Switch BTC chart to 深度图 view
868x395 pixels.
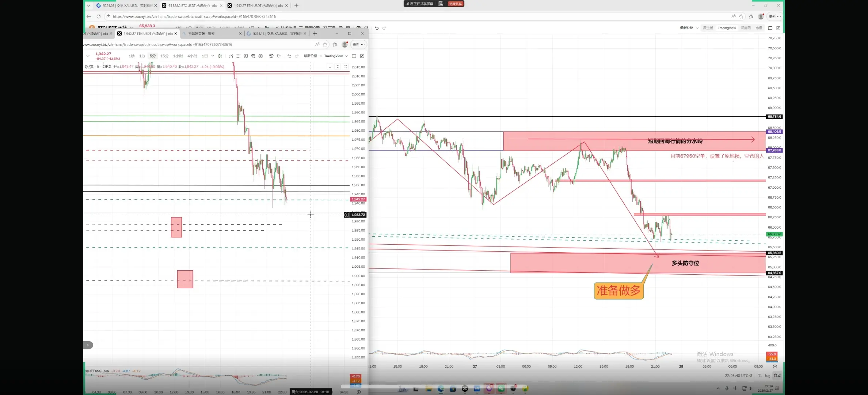click(746, 28)
